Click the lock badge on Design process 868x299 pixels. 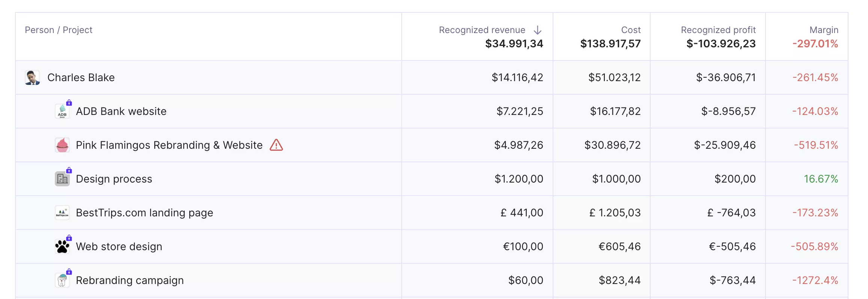tap(69, 170)
